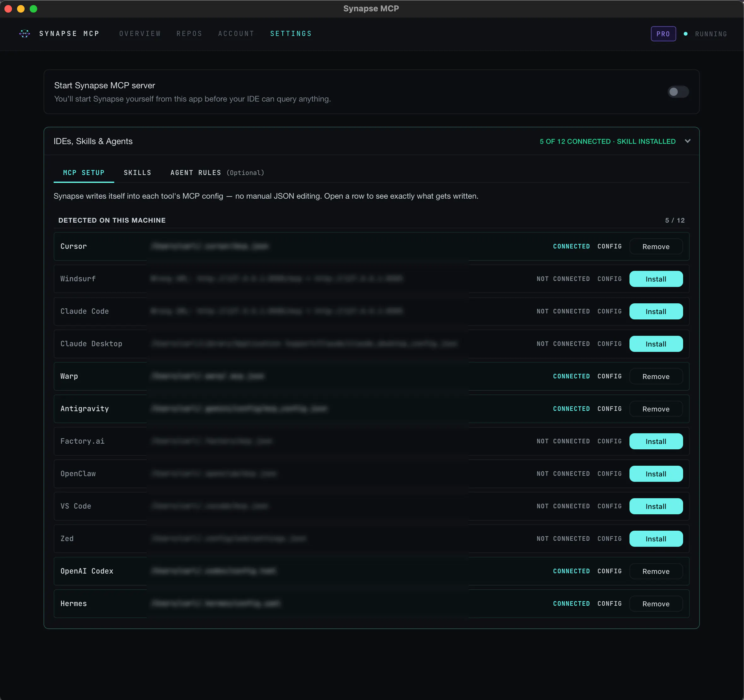Maximize the window with the green button
This screenshot has width=744, height=700.
(34, 9)
